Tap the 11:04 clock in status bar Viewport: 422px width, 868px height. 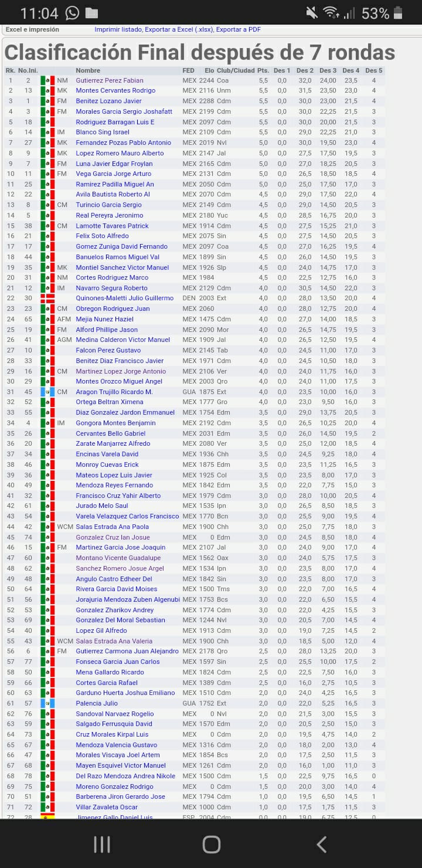39,13
